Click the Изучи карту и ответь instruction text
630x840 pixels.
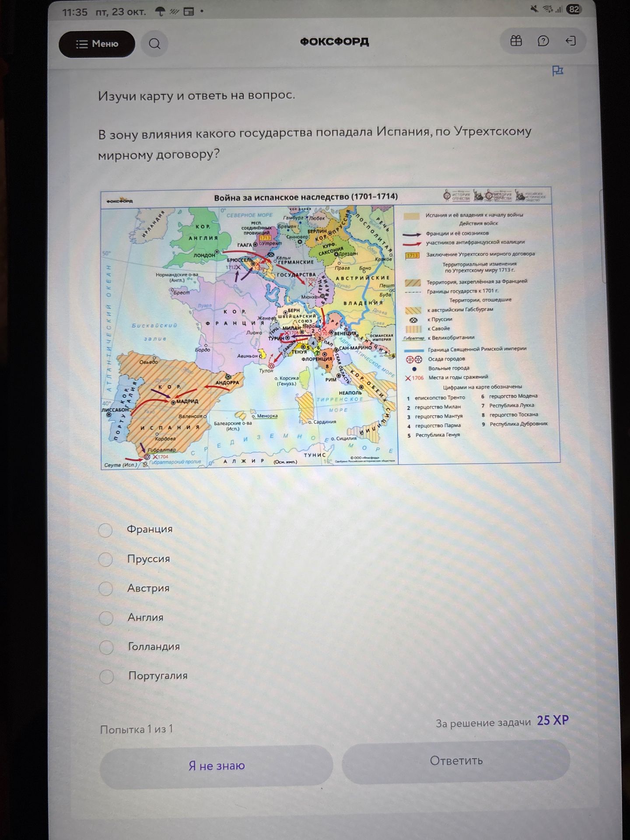click(x=196, y=95)
